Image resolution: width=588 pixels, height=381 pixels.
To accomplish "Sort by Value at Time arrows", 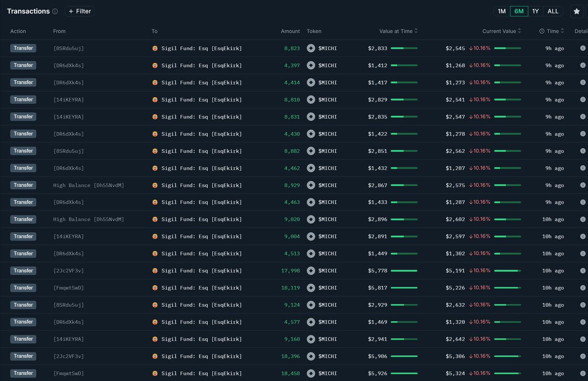I will pyautogui.click(x=416, y=31).
